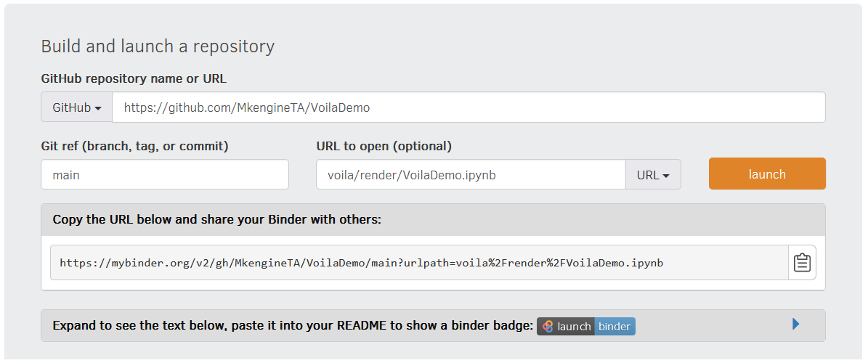Viewport: 868px width, 363px height.
Task: Click into the Git ref field containing main
Action: pyautogui.click(x=165, y=174)
